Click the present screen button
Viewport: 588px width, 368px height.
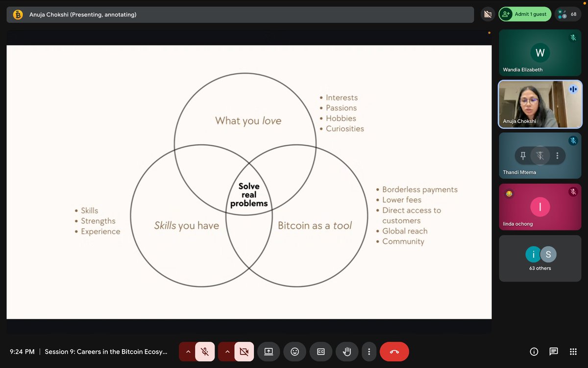[x=269, y=352]
